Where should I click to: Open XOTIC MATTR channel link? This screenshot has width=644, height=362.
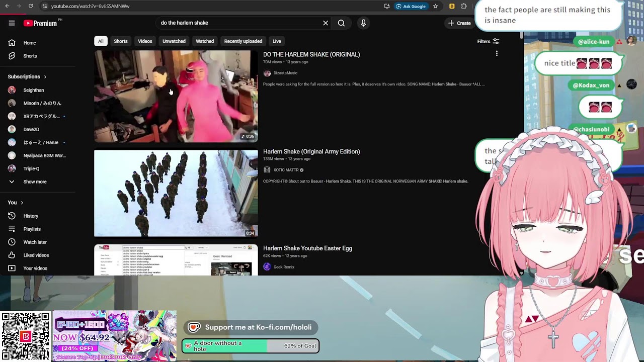[x=286, y=170]
